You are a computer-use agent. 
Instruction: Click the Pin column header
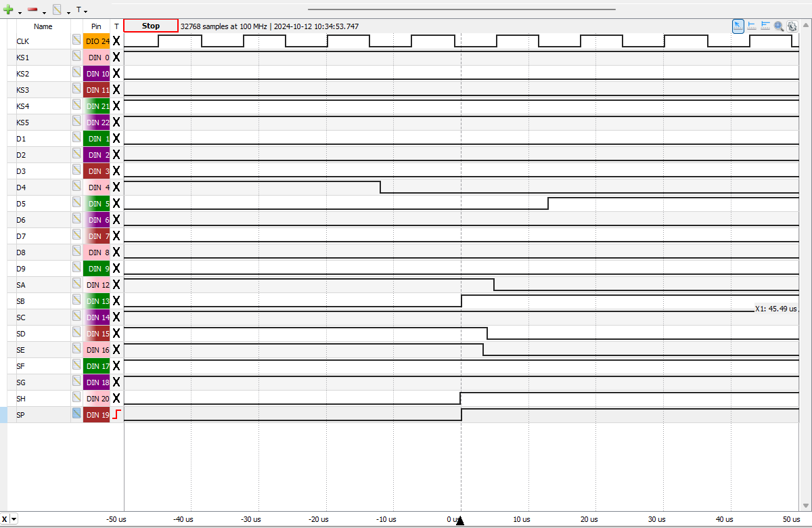pos(97,26)
